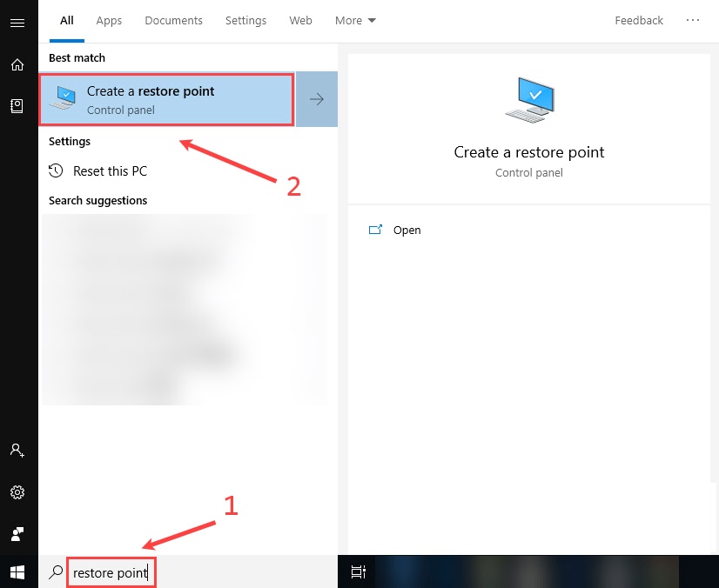The height and width of the screenshot is (588, 719).
Task: Open the Notebook sidebar icon
Action: tap(17, 106)
